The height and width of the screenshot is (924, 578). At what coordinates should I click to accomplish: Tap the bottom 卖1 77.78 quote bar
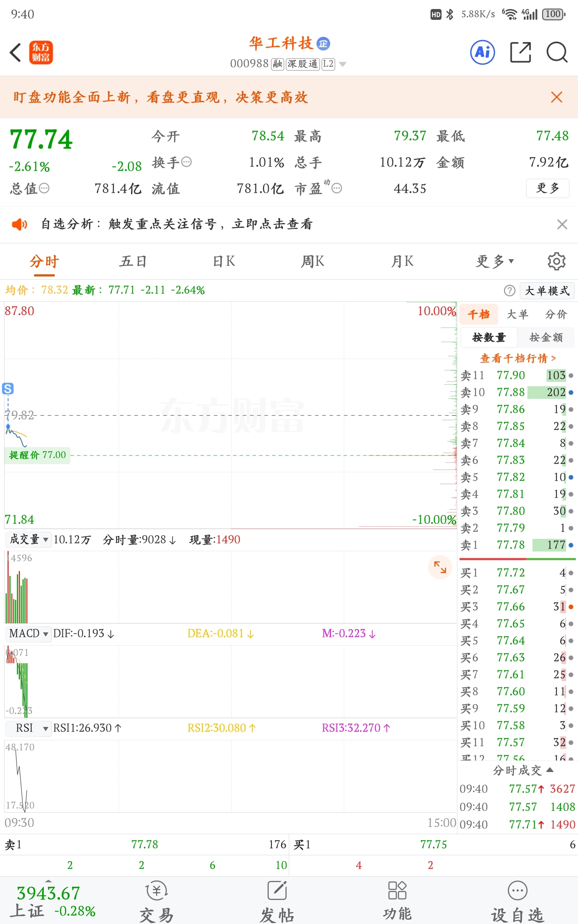click(x=145, y=844)
